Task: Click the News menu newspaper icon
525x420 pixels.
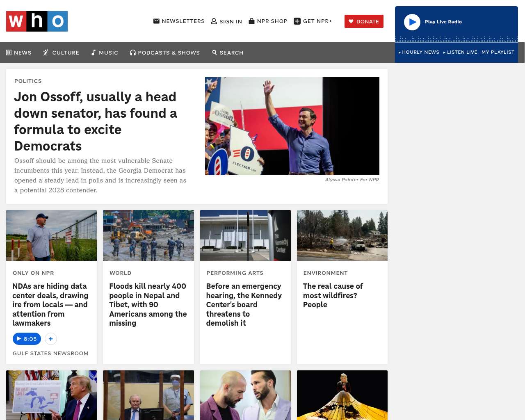Action: [9, 52]
